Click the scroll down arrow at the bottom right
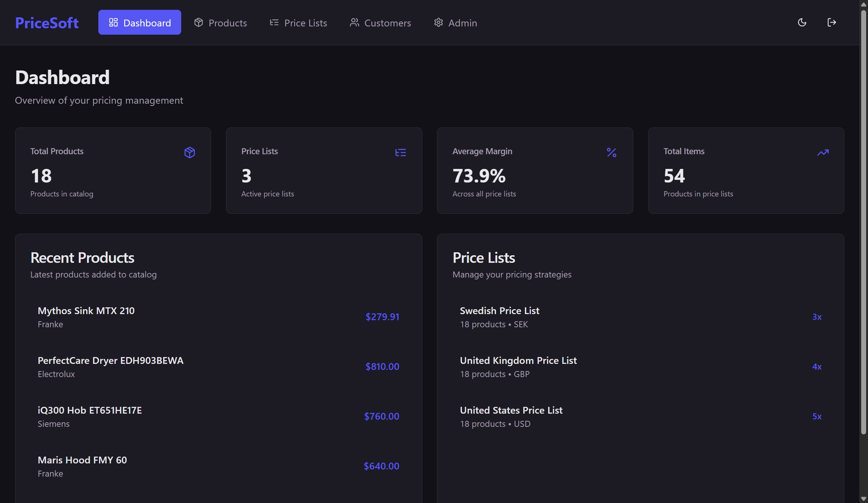The image size is (868, 503). tap(863, 499)
